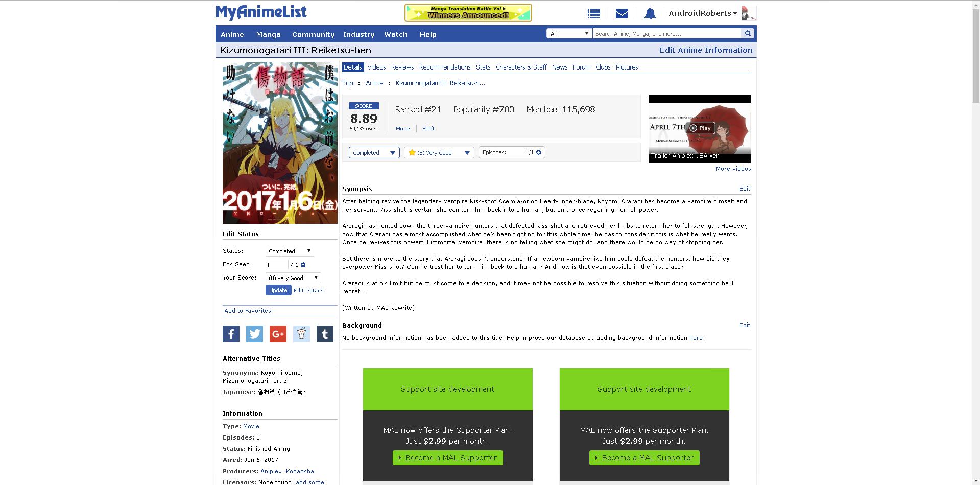Click the Kizumonogatari III breadcrumb link
Screen dimensions: 980x485
point(440,83)
